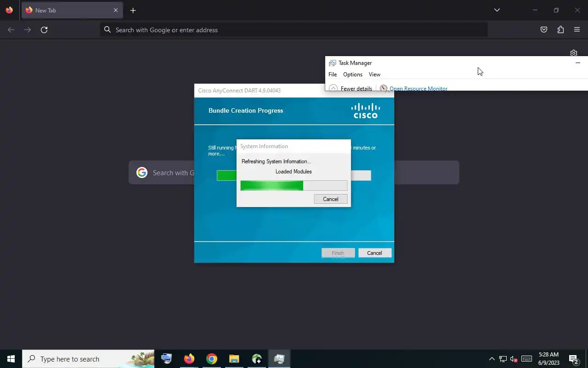The image size is (588, 368).
Task: Click the Resource Monitor gauge icon
Action: pos(384,88)
